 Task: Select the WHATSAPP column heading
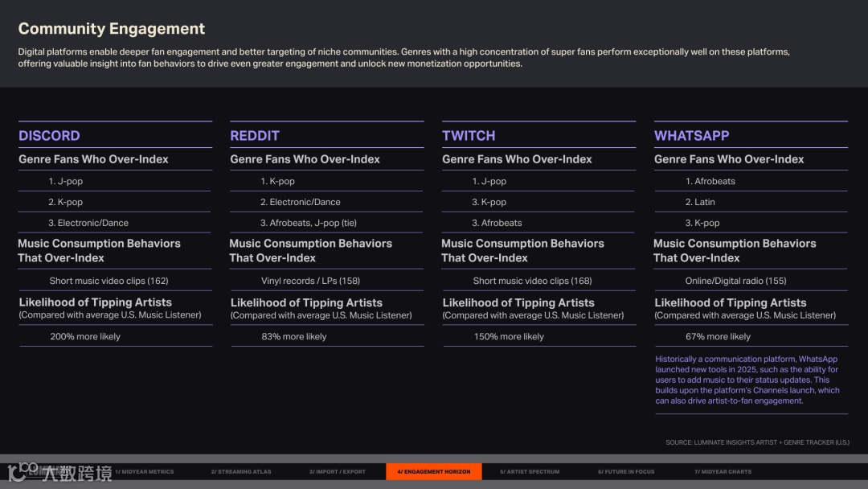click(691, 136)
